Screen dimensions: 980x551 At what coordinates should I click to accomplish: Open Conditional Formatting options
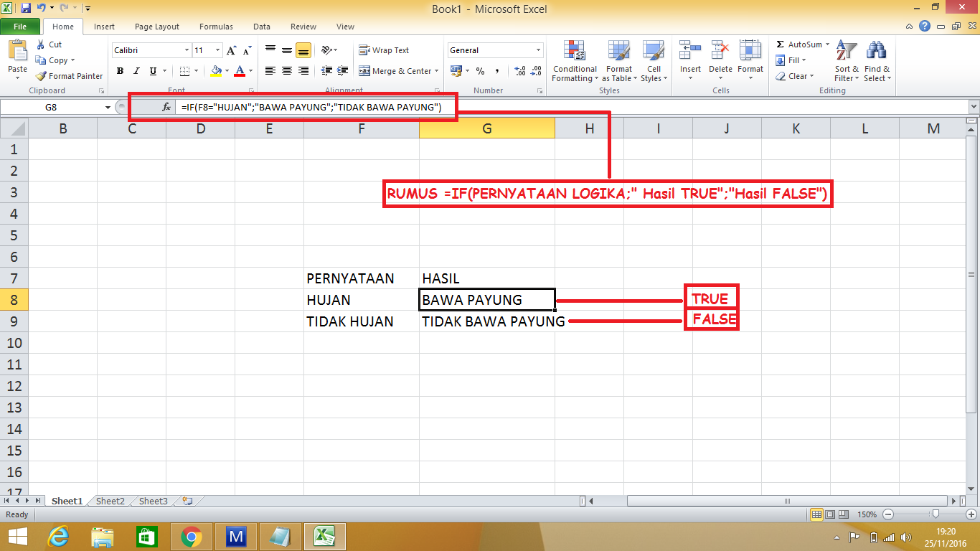click(575, 61)
